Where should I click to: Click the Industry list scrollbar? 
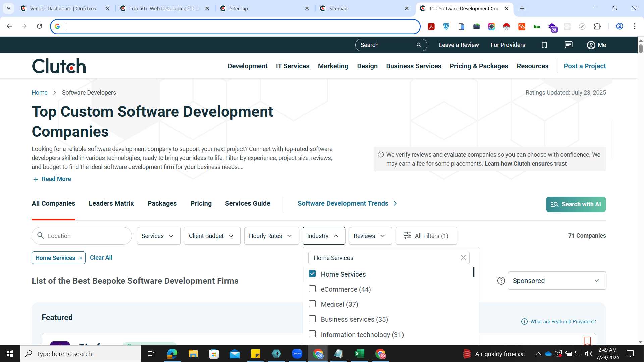pyautogui.click(x=474, y=272)
